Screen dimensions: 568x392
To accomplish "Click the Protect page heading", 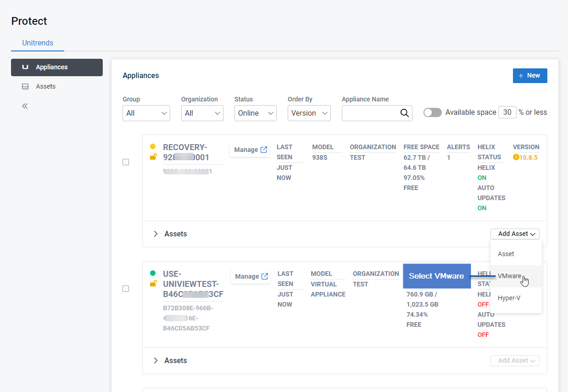I will point(29,21).
